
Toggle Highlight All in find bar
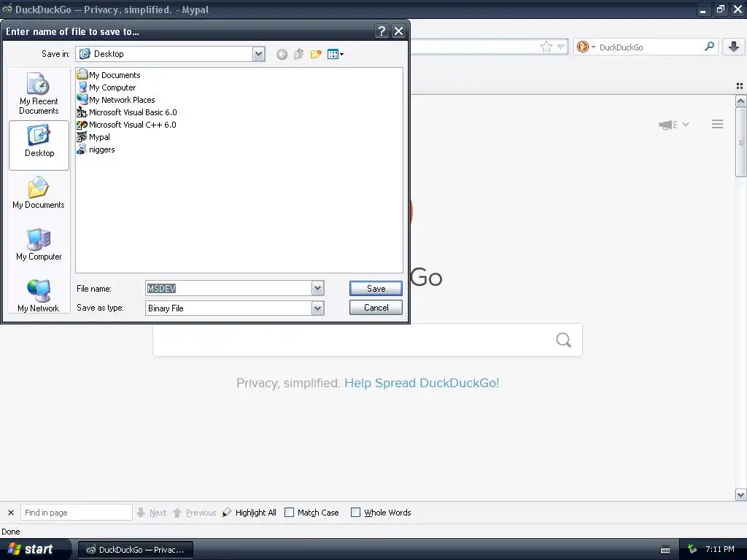[x=249, y=513]
